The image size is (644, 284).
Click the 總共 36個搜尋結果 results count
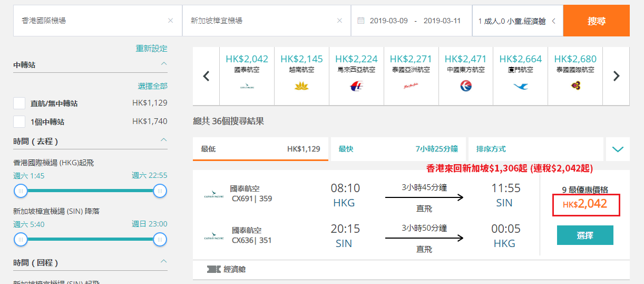click(228, 121)
